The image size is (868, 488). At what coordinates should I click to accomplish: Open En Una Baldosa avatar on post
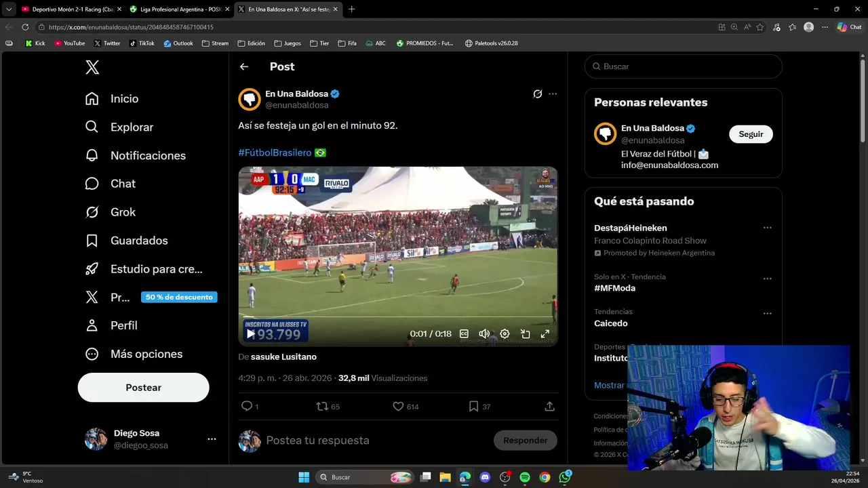coord(250,99)
